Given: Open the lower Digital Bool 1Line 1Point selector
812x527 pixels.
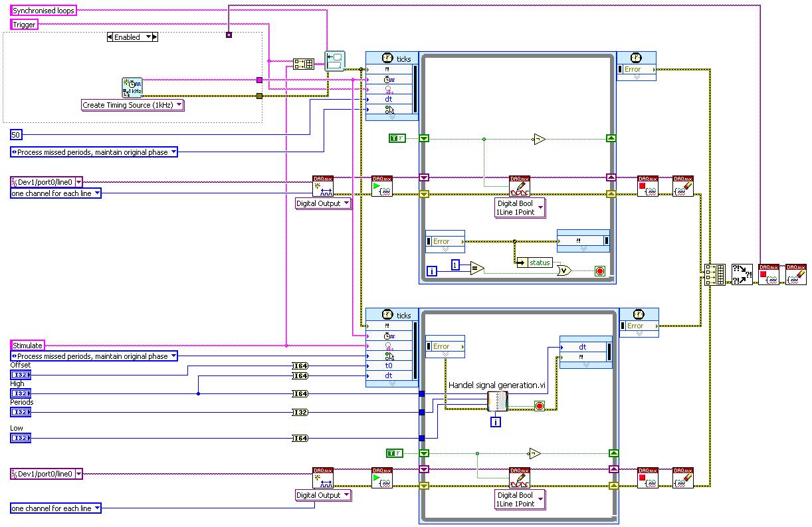Looking at the screenshot, I should [x=520, y=499].
